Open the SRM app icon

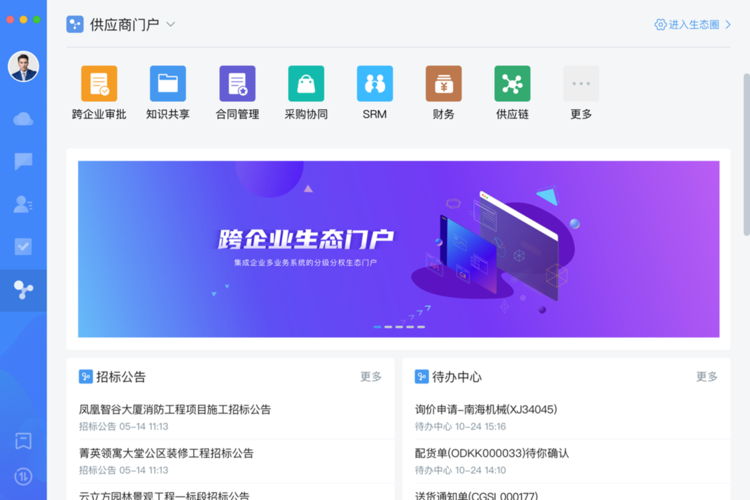coord(375,84)
